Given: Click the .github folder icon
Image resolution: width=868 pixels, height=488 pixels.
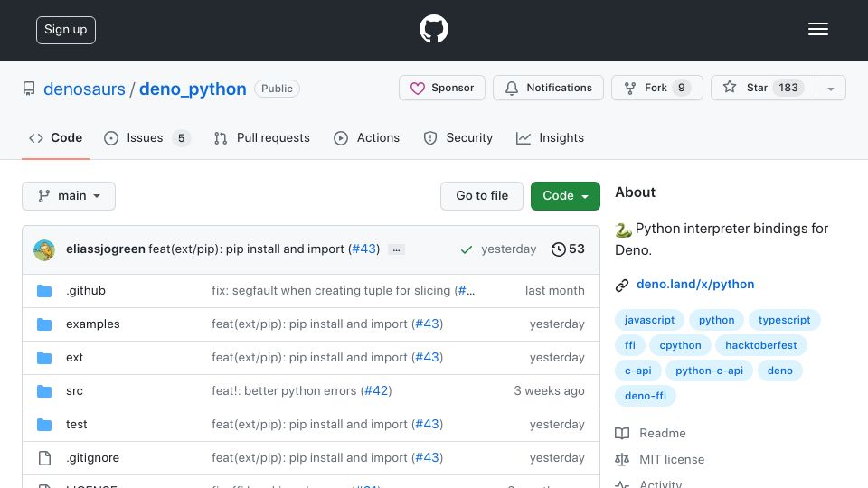Looking at the screenshot, I should 44,291.
